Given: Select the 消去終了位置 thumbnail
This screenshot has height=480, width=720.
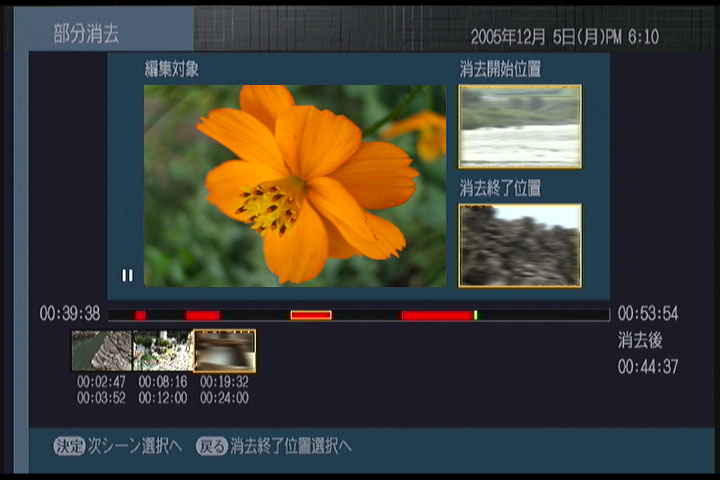Looking at the screenshot, I should coord(519,245).
